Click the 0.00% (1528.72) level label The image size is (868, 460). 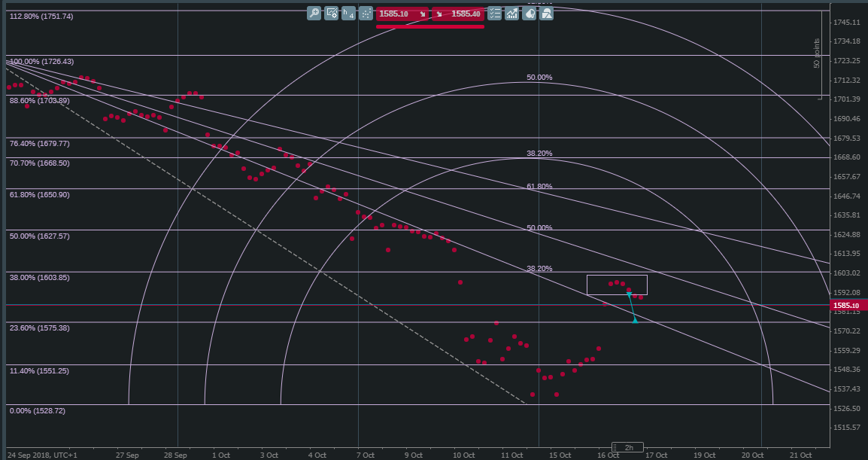click(37, 410)
